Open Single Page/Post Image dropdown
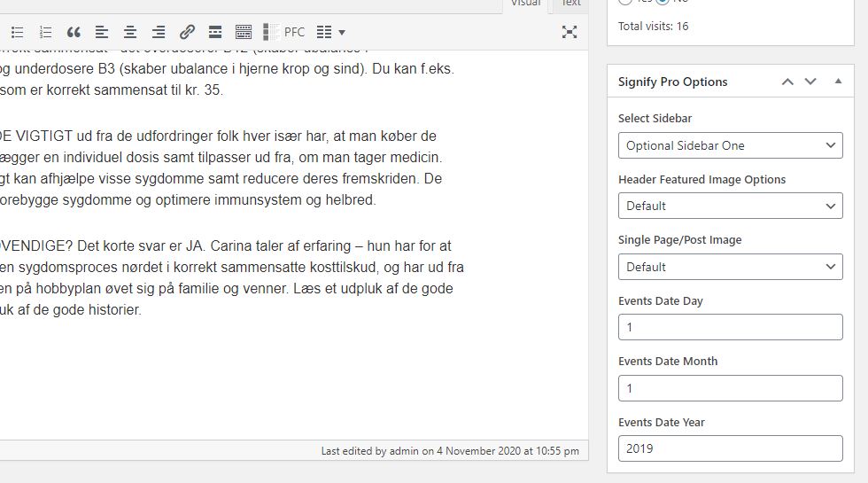The height and width of the screenshot is (483, 868). click(730, 267)
